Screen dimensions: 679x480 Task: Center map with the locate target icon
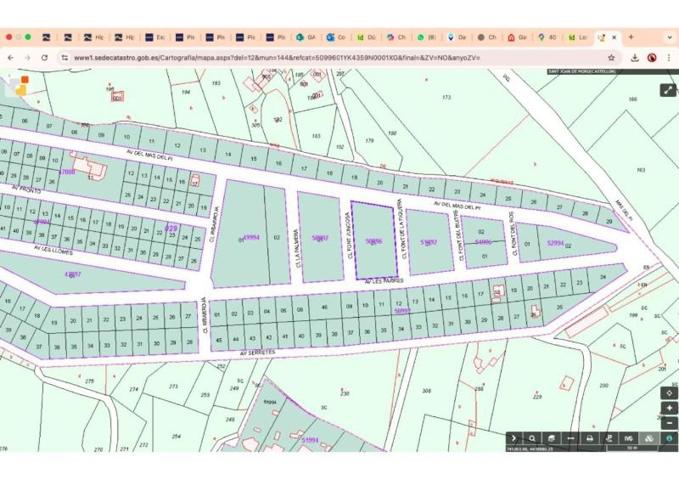tap(669, 393)
